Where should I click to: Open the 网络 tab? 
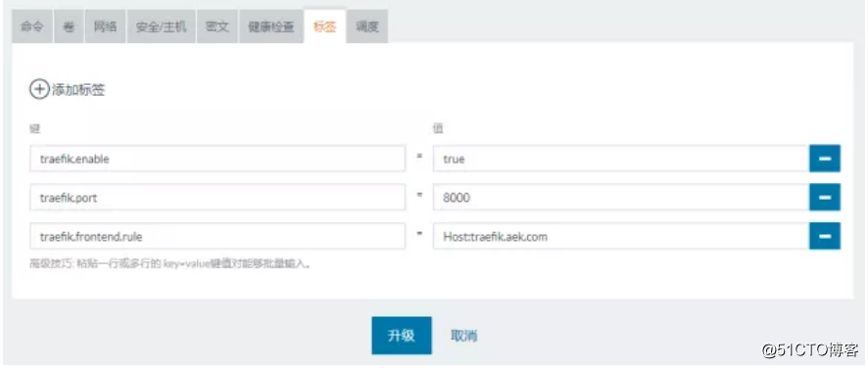pyautogui.click(x=105, y=26)
